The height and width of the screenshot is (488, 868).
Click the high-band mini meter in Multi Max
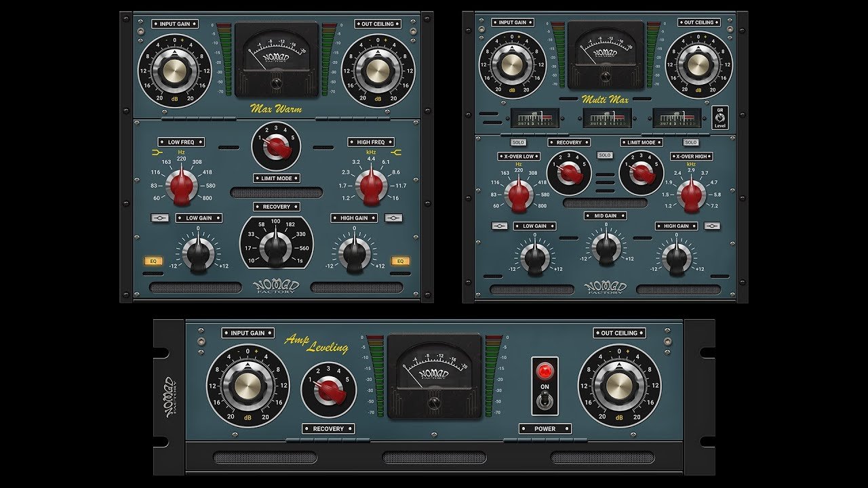677,118
